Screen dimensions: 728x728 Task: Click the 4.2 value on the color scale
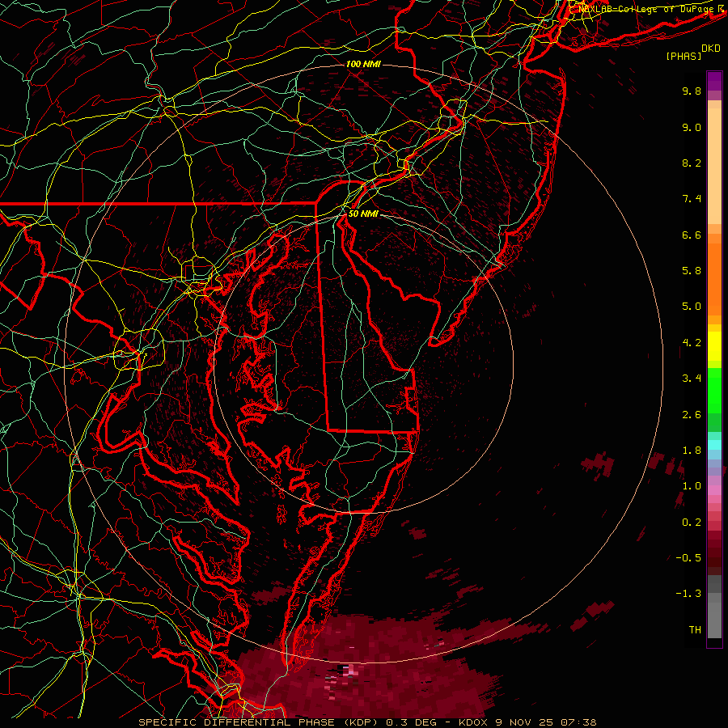click(692, 343)
